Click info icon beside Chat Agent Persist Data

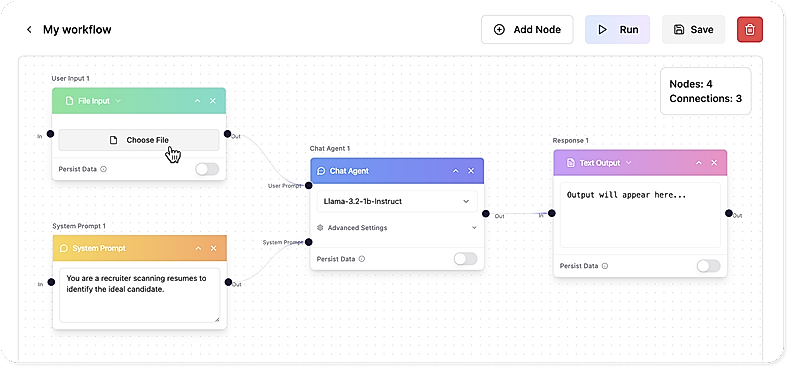361,259
